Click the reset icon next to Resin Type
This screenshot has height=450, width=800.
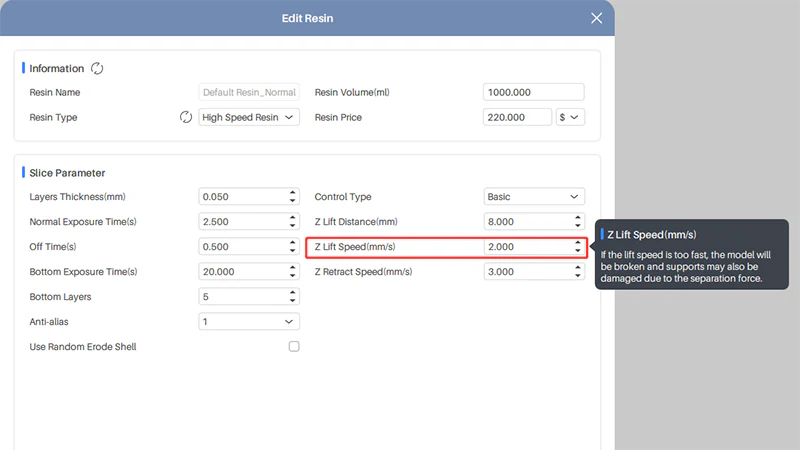(185, 117)
